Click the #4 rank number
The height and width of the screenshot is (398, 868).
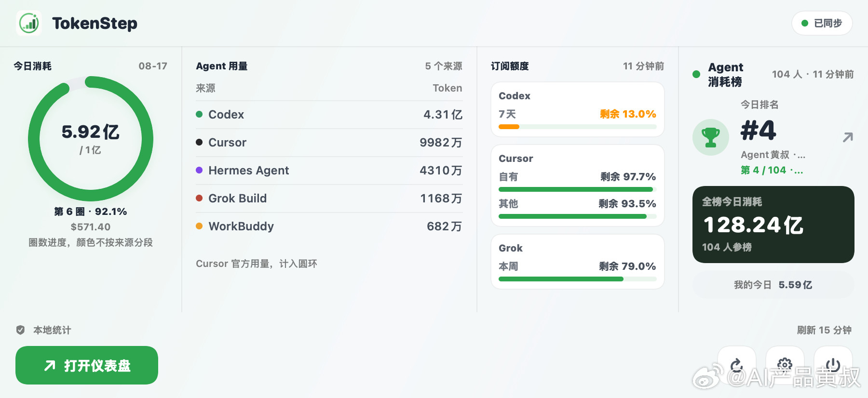pos(758,130)
